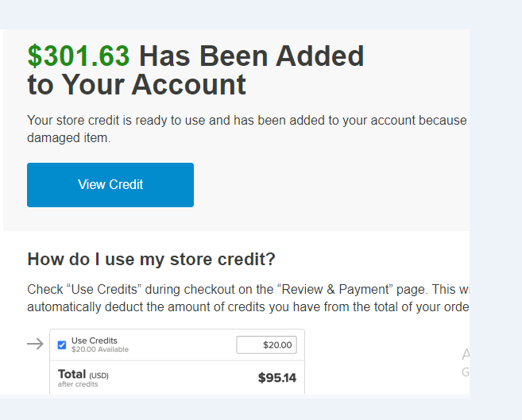Select the $95.14 total amount

277,378
